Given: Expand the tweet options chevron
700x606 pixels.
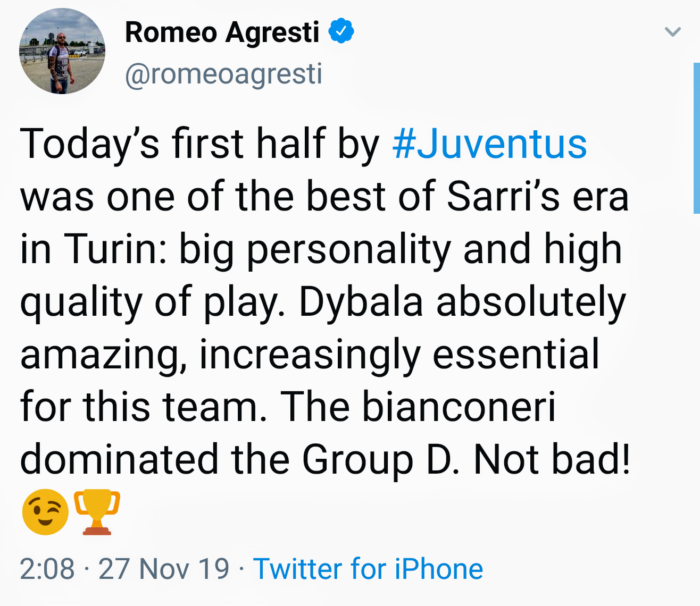Looking at the screenshot, I should 672,32.
